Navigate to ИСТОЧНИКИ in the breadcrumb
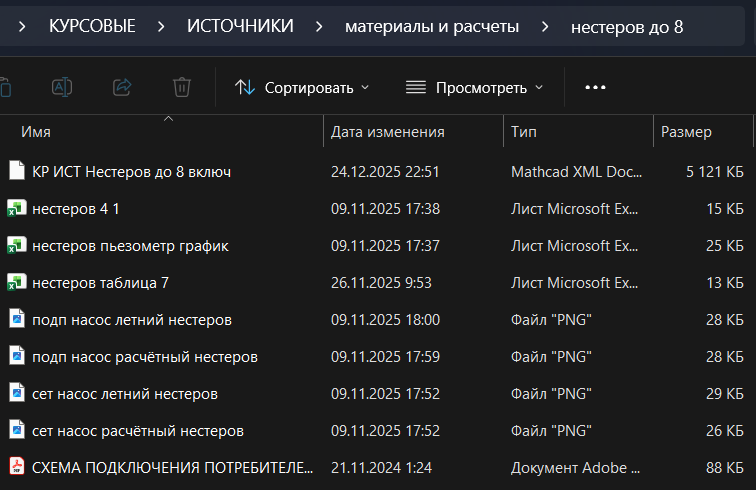756x490 pixels. [x=240, y=27]
